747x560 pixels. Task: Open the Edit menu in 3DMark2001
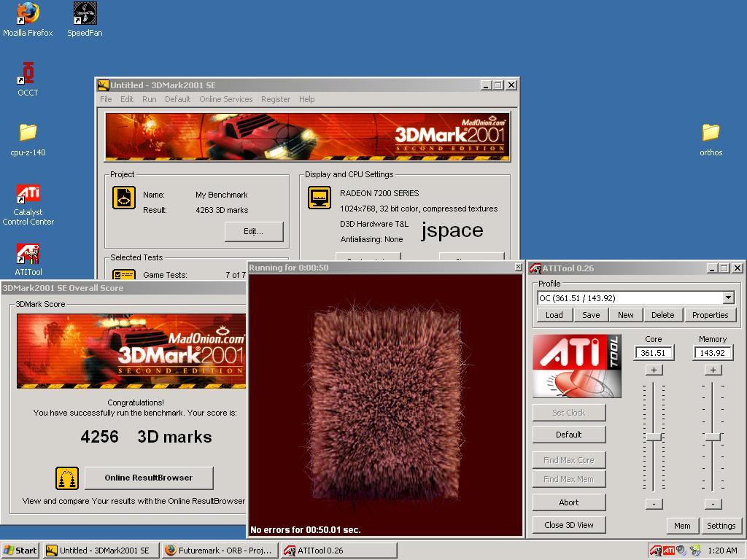click(x=127, y=99)
